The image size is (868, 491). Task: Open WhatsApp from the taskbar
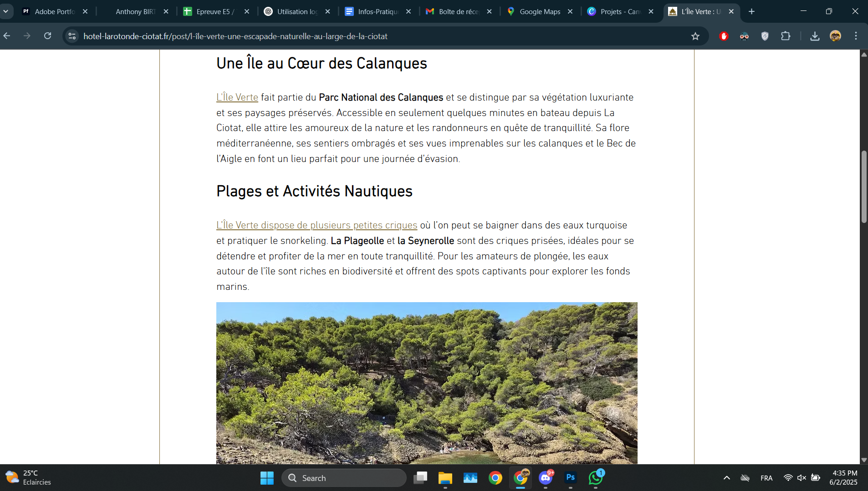pyautogui.click(x=595, y=478)
